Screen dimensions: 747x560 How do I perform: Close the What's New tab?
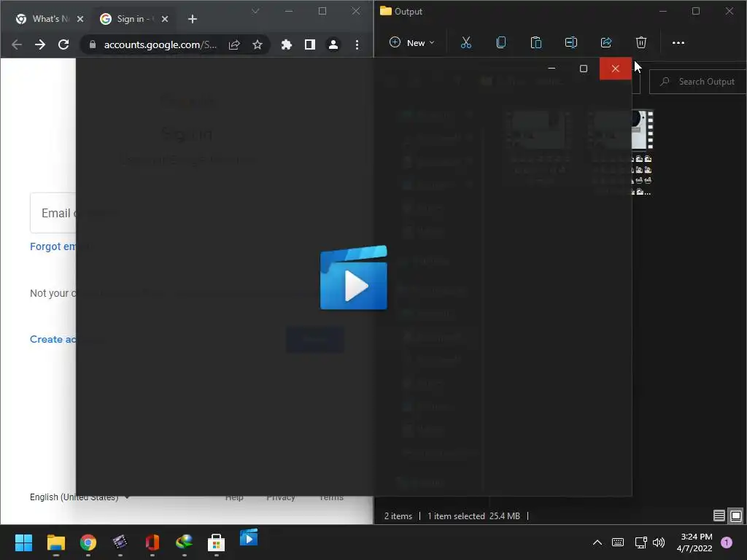(x=80, y=19)
